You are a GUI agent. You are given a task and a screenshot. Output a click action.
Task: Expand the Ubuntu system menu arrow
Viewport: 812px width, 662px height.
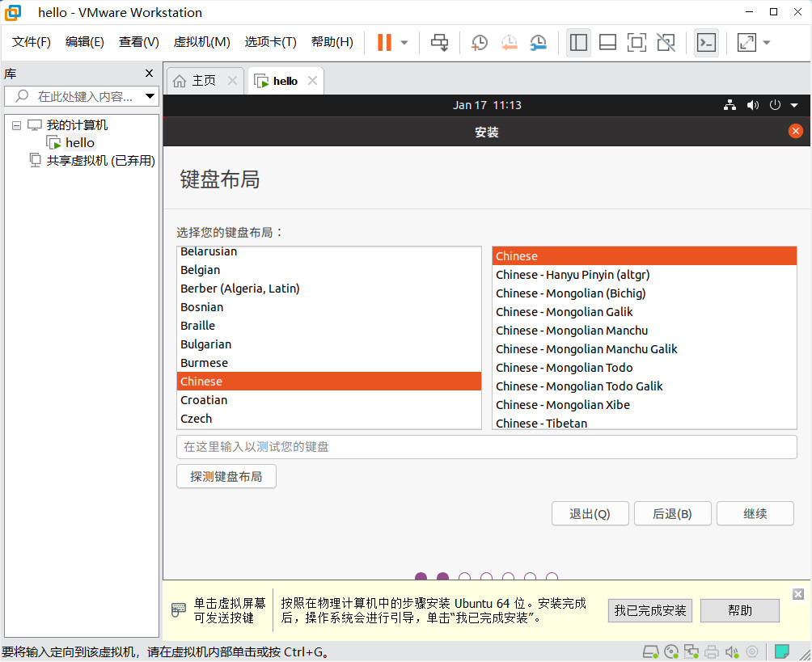794,105
